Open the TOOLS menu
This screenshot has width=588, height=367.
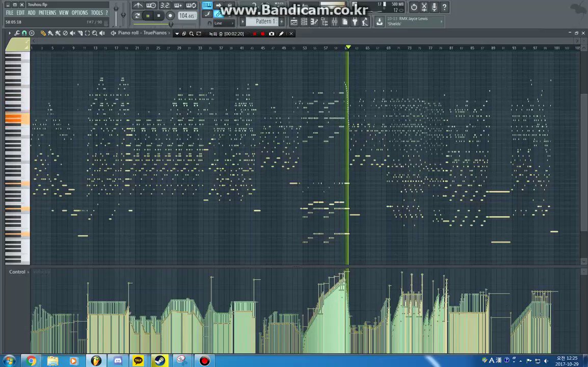click(97, 13)
